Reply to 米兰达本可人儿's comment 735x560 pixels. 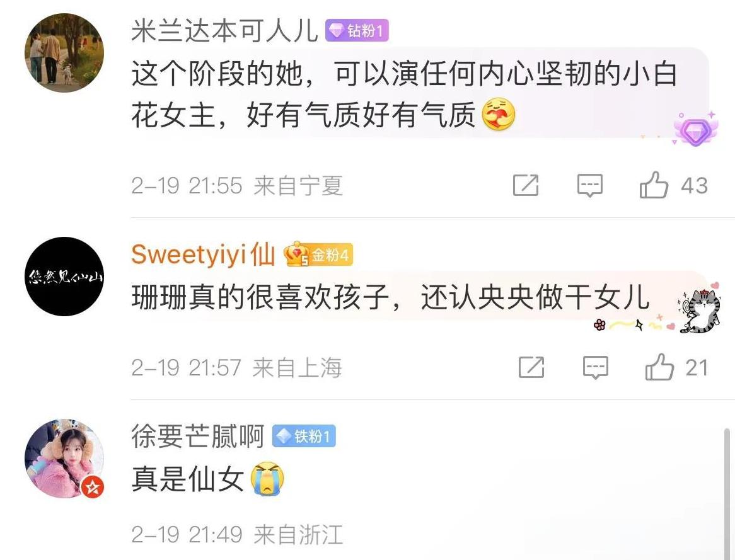click(589, 186)
